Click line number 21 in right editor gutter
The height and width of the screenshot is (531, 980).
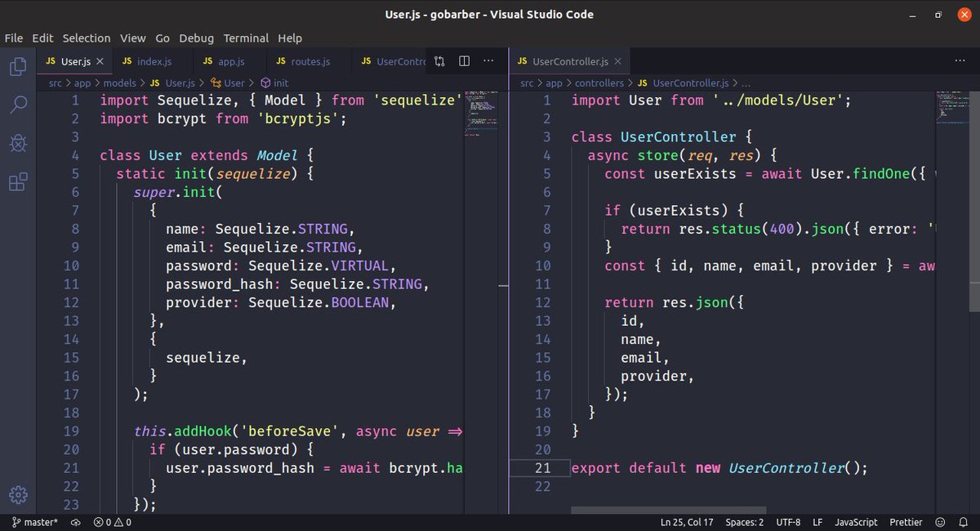click(x=543, y=467)
